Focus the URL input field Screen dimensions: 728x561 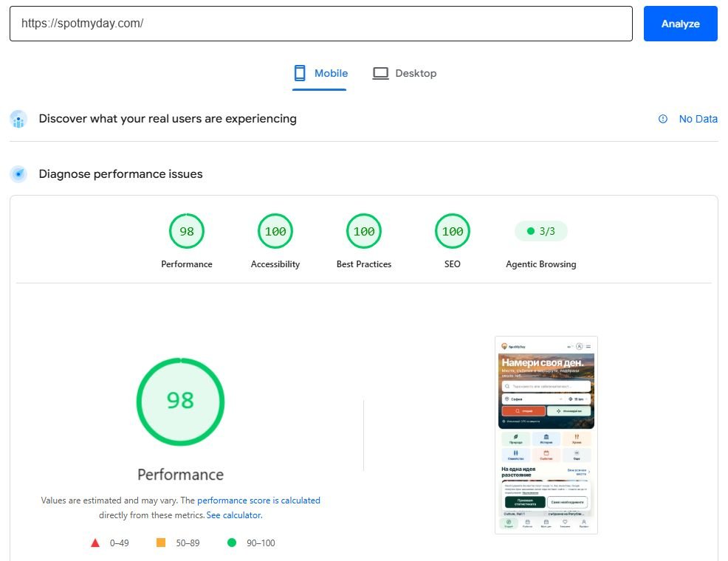[321, 24]
